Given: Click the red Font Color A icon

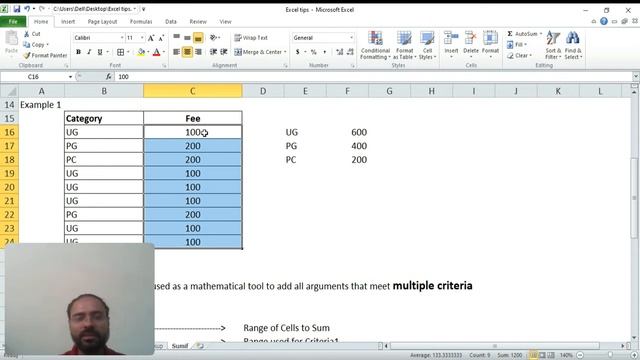Looking at the screenshot, I should 156,52.
